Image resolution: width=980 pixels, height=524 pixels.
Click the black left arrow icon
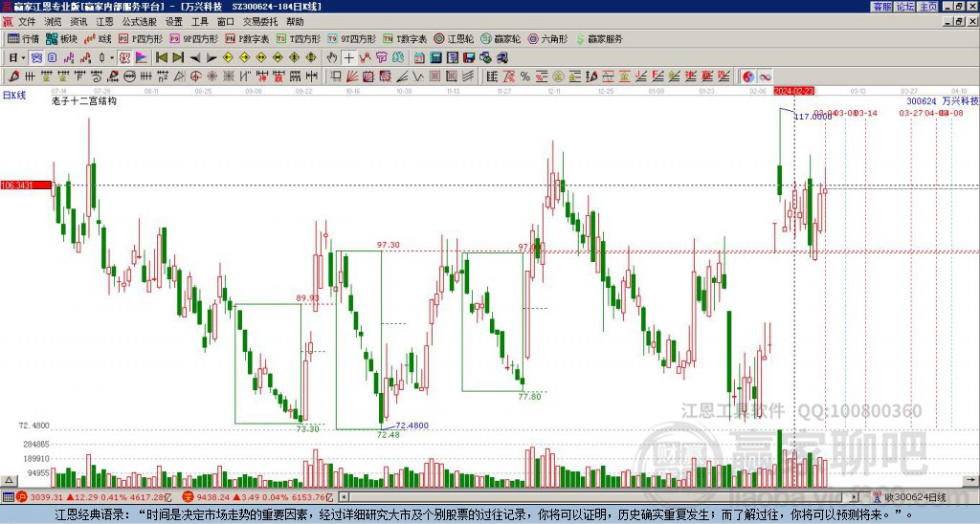pos(195,58)
